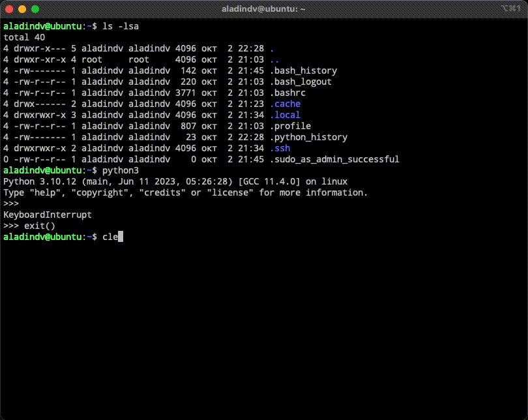Click the .bash_logout filename

click(x=301, y=82)
